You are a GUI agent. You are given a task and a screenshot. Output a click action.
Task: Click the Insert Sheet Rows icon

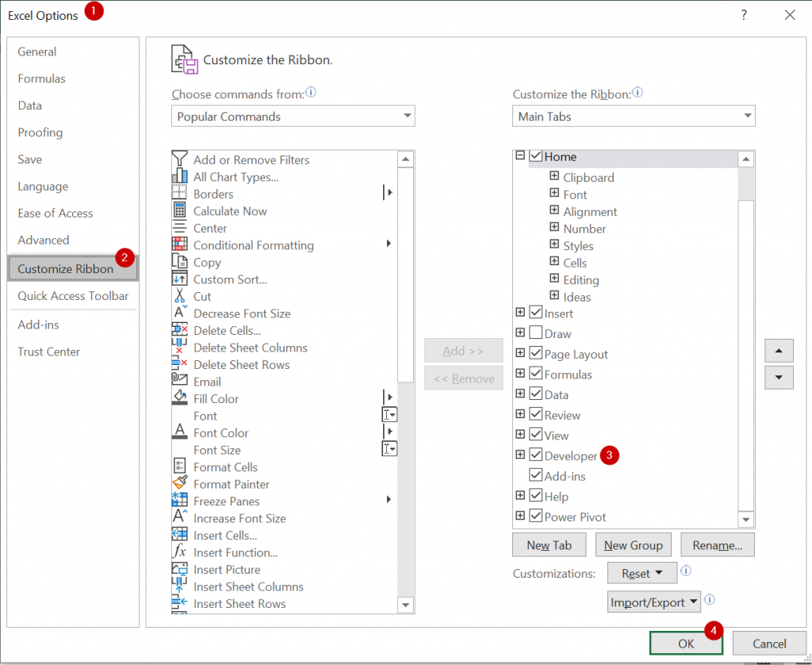click(179, 603)
